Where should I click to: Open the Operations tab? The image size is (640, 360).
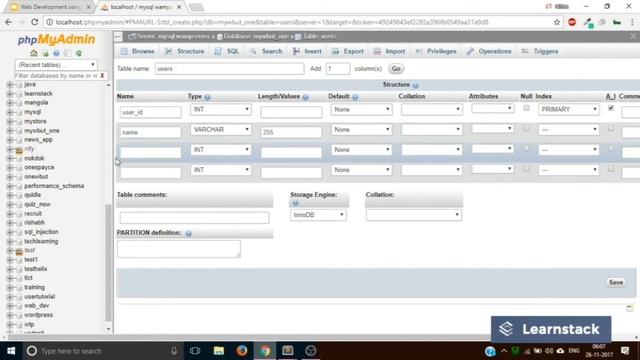tap(489, 51)
